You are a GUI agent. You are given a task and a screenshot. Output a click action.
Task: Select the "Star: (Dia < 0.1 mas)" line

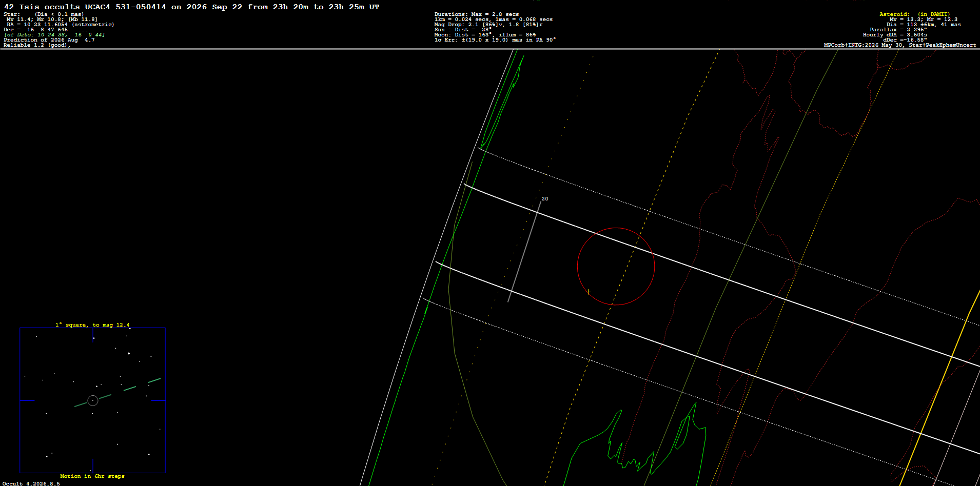tap(44, 14)
